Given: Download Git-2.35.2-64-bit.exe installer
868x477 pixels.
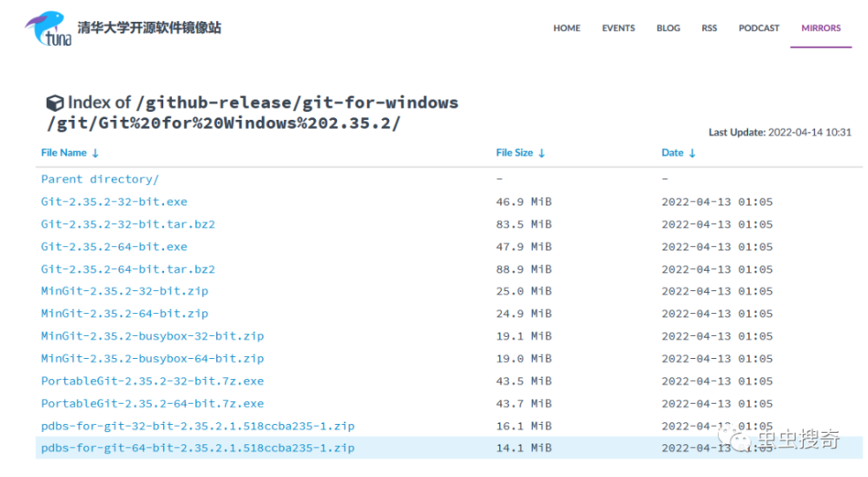Looking at the screenshot, I should (x=114, y=247).
